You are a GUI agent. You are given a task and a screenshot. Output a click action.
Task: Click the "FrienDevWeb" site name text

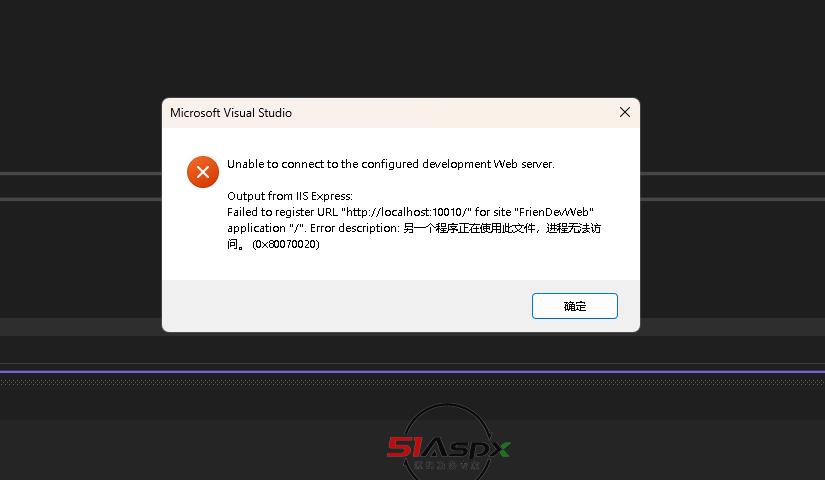(x=554, y=212)
